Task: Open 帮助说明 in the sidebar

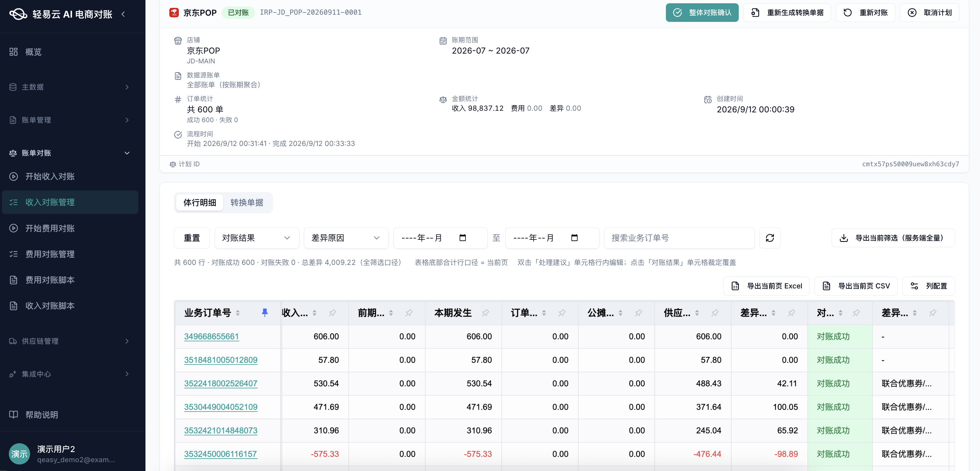Action: (70, 414)
